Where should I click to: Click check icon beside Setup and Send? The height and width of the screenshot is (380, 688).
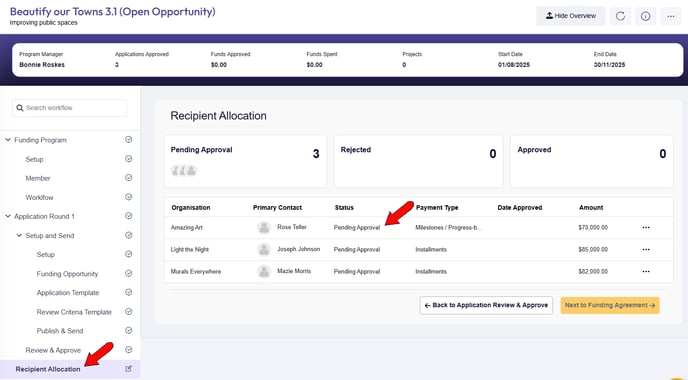(129, 235)
